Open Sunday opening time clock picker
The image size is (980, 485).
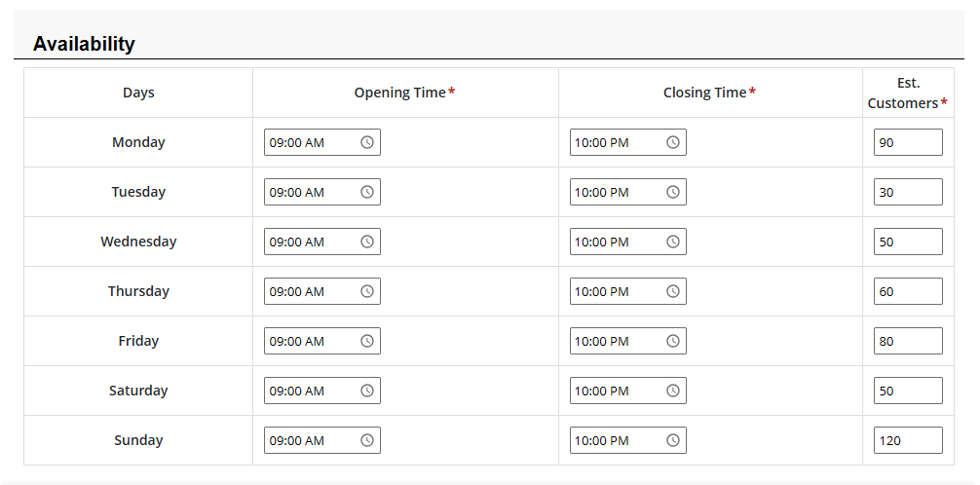(x=367, y=440)
